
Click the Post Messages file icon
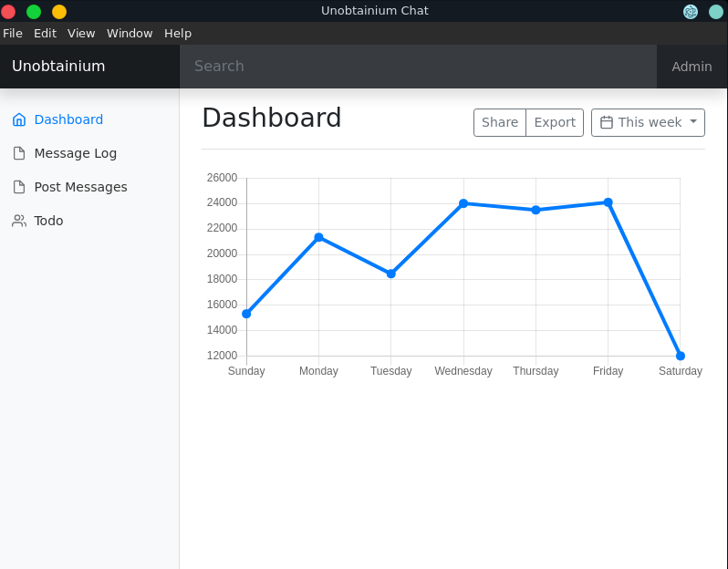(19, 187)
